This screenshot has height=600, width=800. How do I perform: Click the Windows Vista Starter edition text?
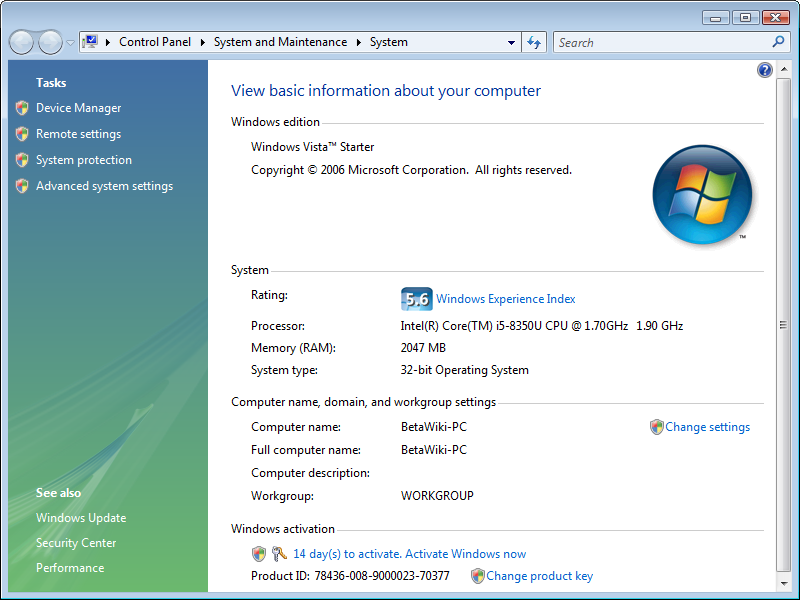pos(312,147)
